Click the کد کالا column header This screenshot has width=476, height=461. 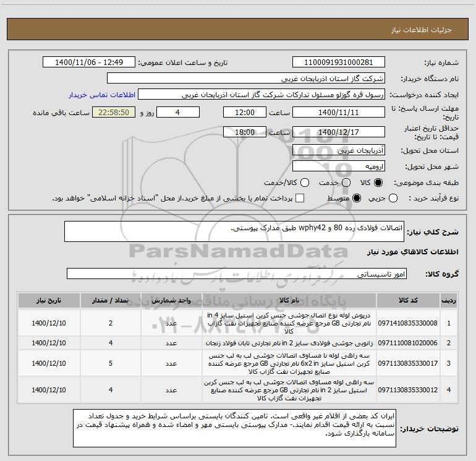coord(408,300)
